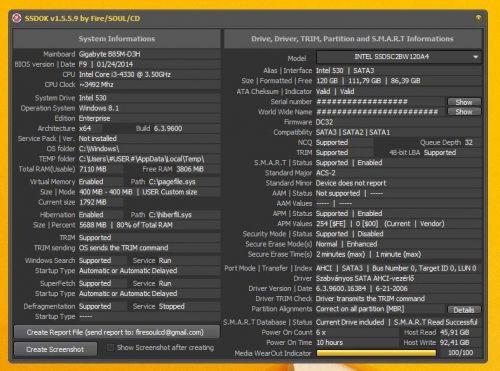The image size is (500, 371).
Task: Show the hidden Serial number
Action: pyautogui.click(x=464, y=102)
